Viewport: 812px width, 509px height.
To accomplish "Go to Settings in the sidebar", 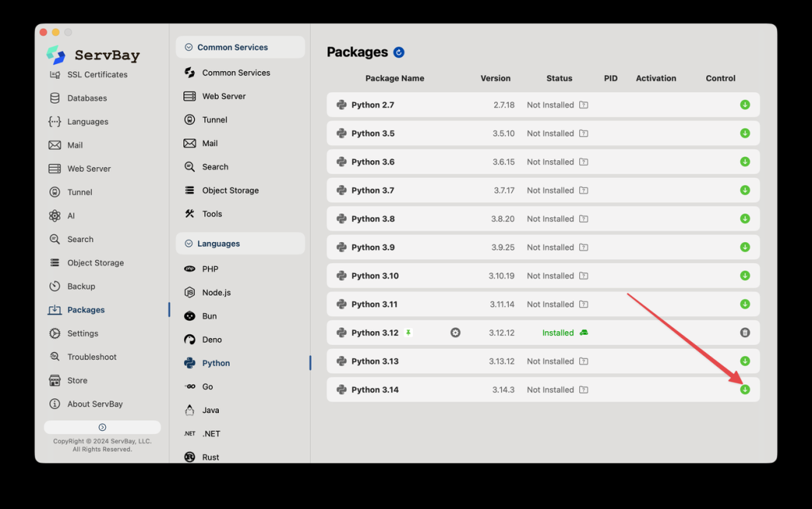I will [x=82, y=333].
